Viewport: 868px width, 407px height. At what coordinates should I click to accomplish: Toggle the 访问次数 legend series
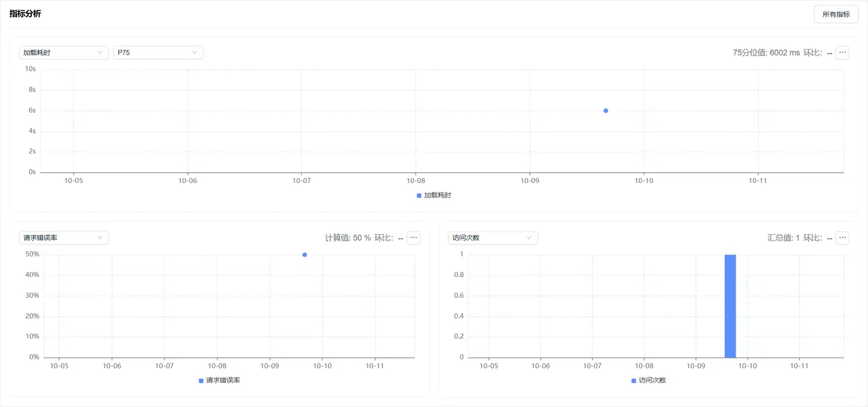pyautogui.click(x=649, y=381)
